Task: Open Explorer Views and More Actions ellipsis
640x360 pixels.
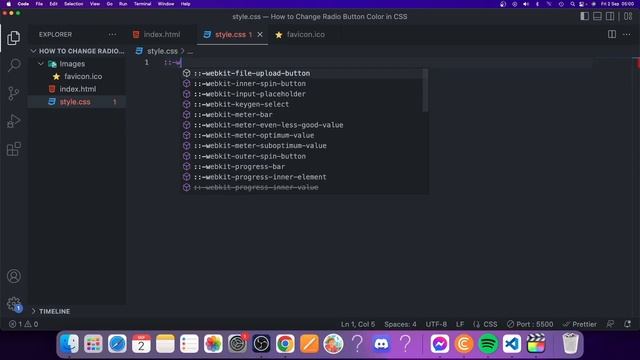Action: click(112, 35)
